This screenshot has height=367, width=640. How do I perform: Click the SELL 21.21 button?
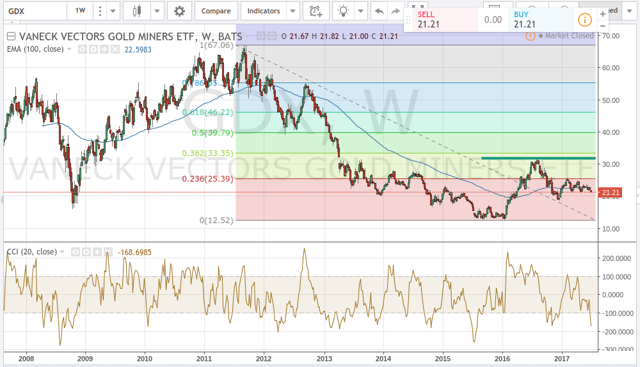click(x=446, y=20)
